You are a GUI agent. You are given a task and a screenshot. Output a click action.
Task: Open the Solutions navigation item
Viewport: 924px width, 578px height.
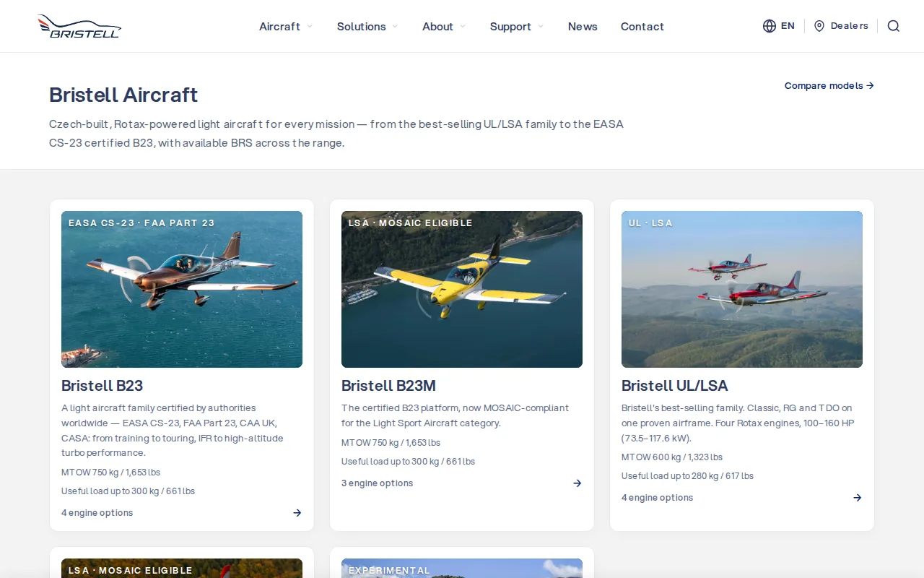361,27
